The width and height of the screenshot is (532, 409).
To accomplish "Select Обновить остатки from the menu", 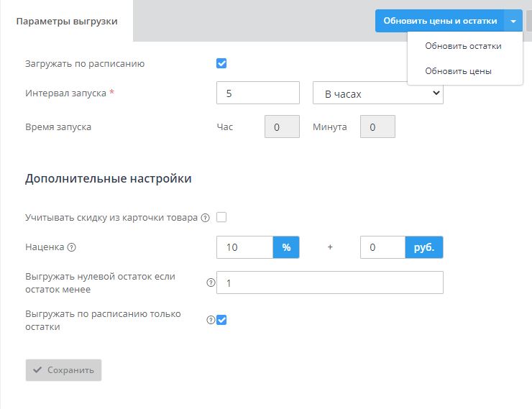I will (463, 46).
